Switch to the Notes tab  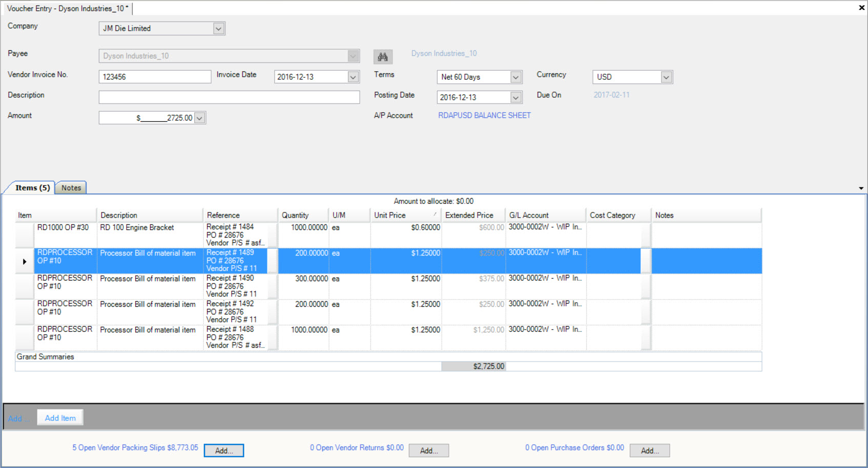(x=71, y=188)
